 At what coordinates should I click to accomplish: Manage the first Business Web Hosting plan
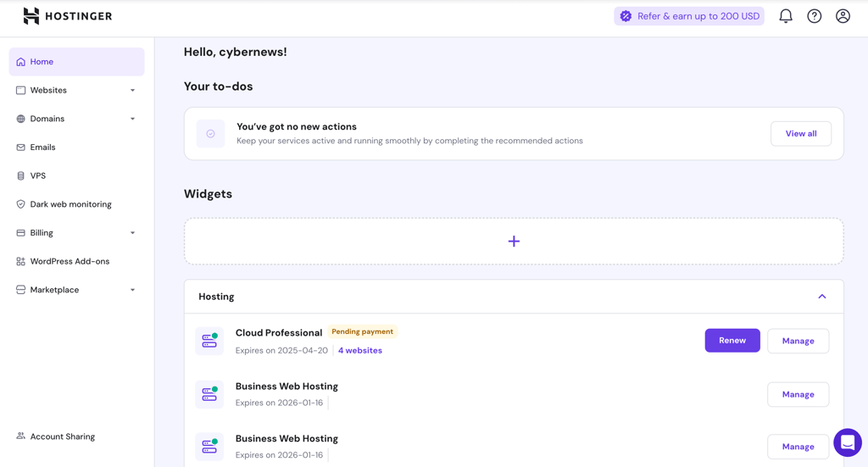click(x=798, y=394)
